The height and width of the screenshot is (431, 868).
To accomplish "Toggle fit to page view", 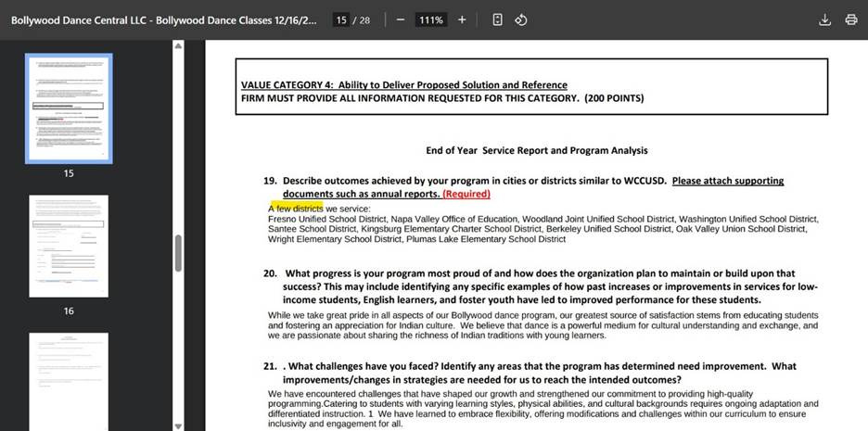I will [497, 19].
